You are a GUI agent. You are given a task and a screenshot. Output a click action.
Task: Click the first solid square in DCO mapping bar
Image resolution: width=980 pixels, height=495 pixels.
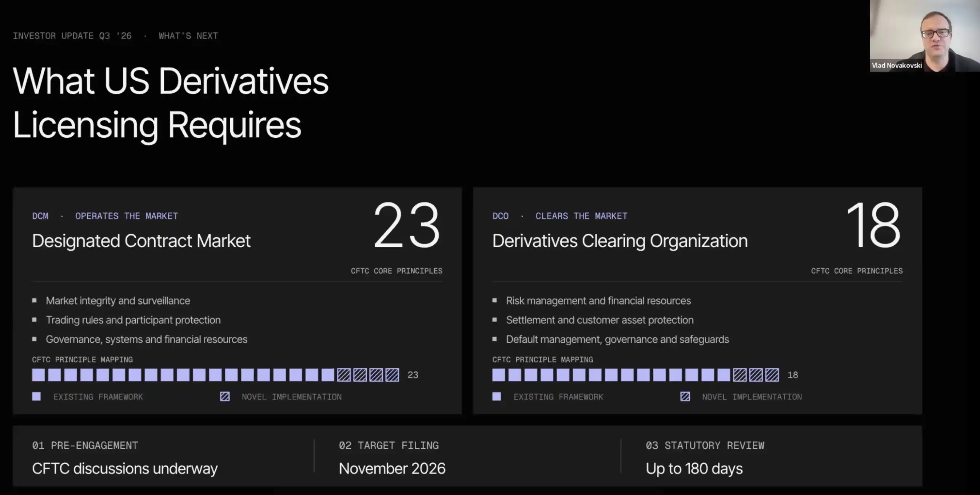click(499, 375)
